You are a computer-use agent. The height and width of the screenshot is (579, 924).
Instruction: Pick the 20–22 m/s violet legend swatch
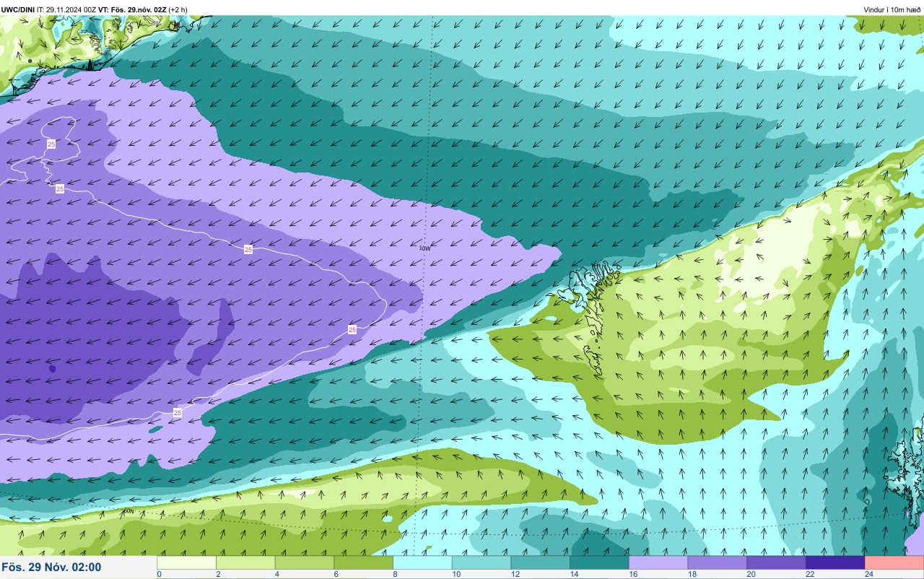click(777, 562)
